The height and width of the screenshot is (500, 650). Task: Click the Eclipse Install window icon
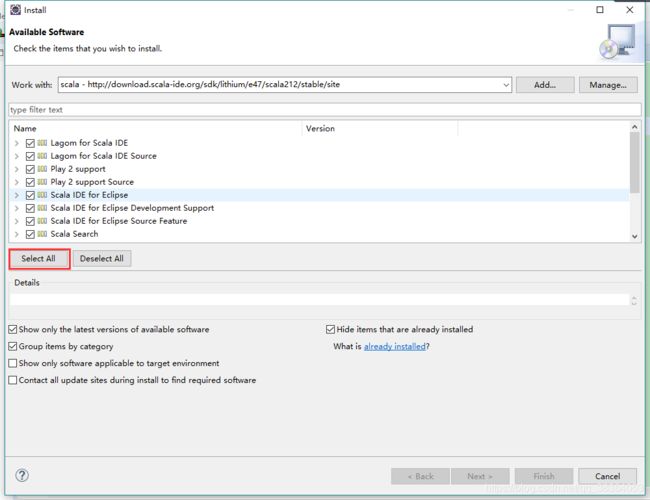(x=15, y=10)
